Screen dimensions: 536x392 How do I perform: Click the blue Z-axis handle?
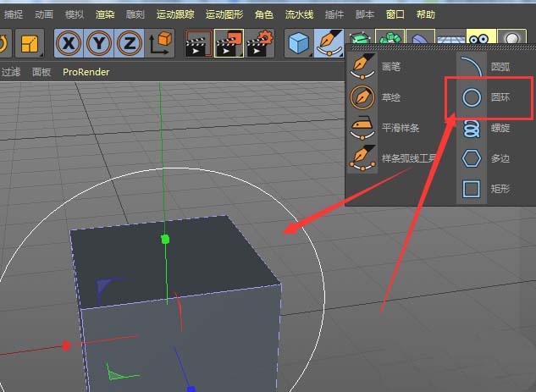coord(191,389)
